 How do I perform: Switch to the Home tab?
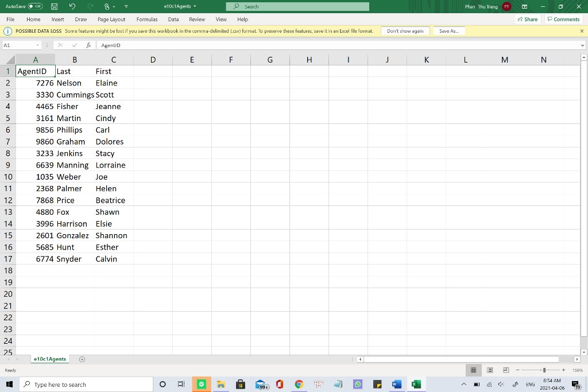click(x=33, y=19)
